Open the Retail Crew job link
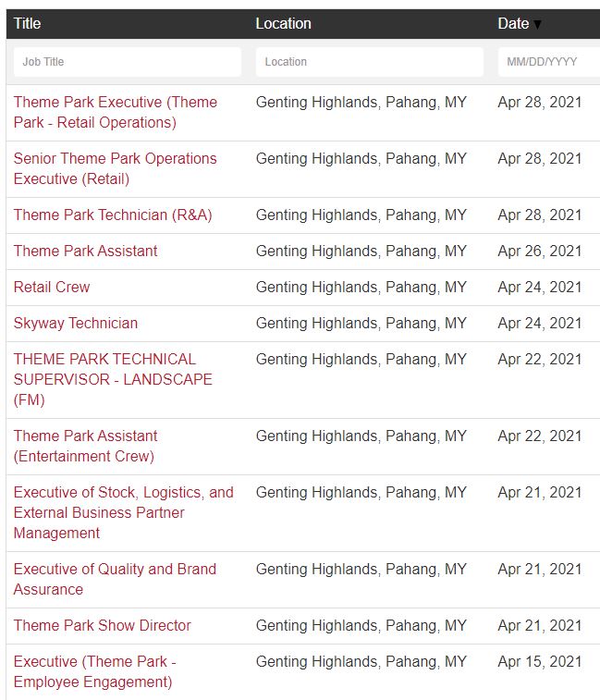 [52, 287]
